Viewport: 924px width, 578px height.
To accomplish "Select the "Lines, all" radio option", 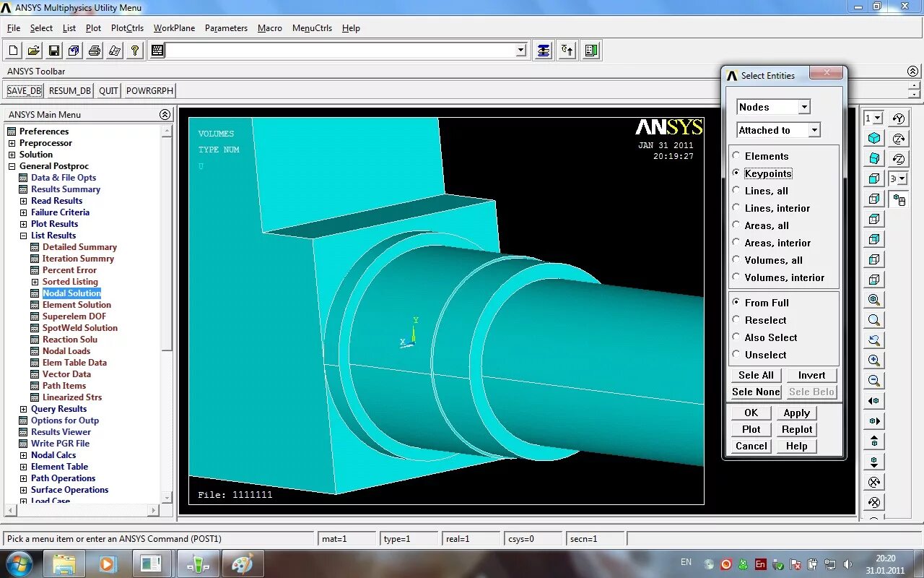I will click(x=736, y=191).
